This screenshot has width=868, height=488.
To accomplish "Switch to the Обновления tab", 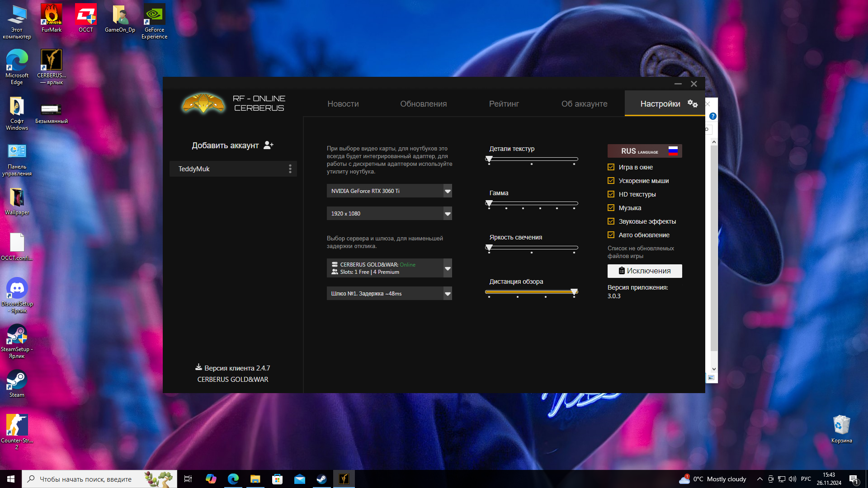I will coord(423,103).
